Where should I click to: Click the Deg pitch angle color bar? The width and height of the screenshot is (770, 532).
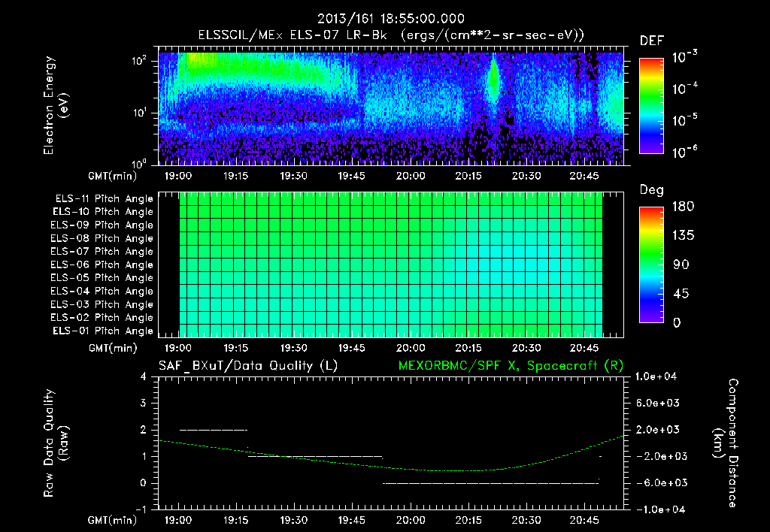[651, 264]
